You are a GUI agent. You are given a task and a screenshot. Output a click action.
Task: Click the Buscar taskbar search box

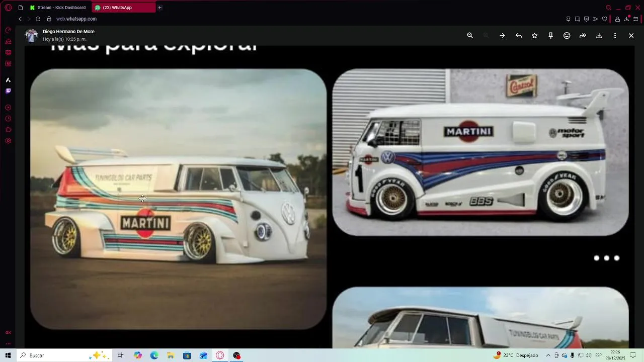tap(64, 355)
